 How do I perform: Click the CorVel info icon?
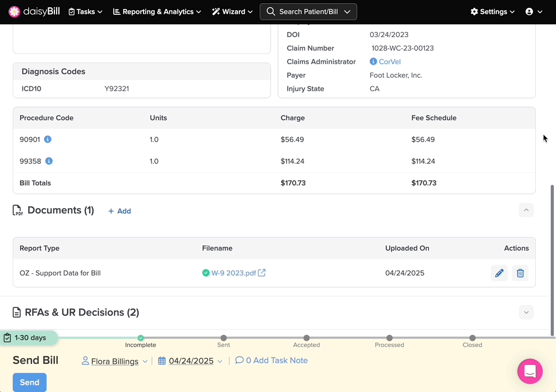pos(373,61)
